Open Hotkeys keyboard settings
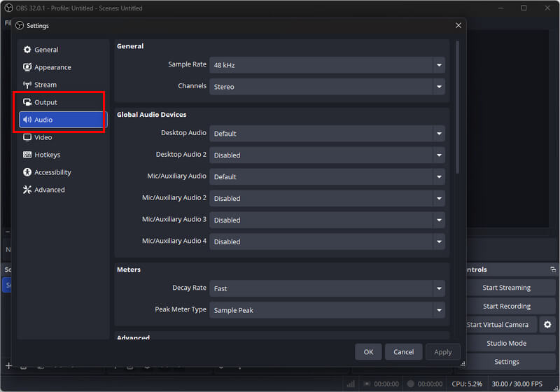560x392 pixels. (63, 155)
